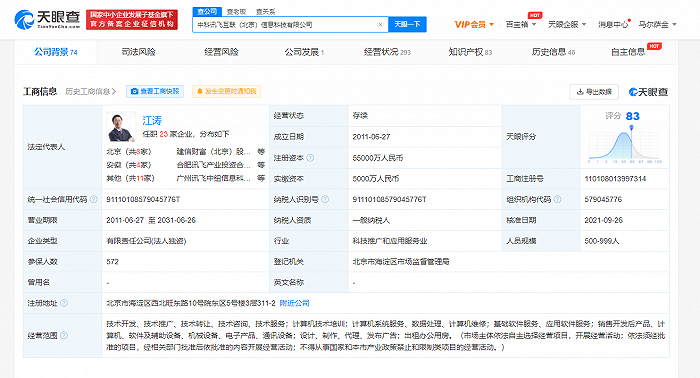Click the 一般纳税人 taxpayer qualification value

click(371, 220)
